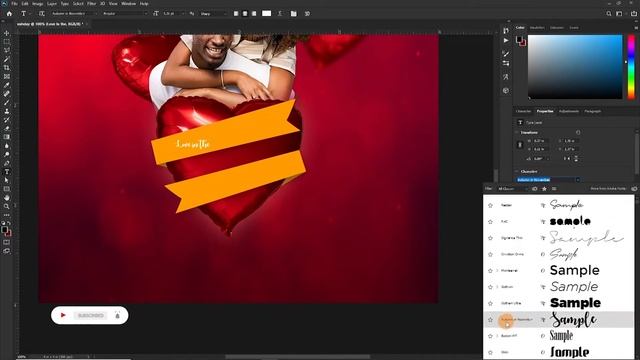This screenshot has width=640, height=360.
Task: Click the 3D button in options bar
Action: click(307, 13)
